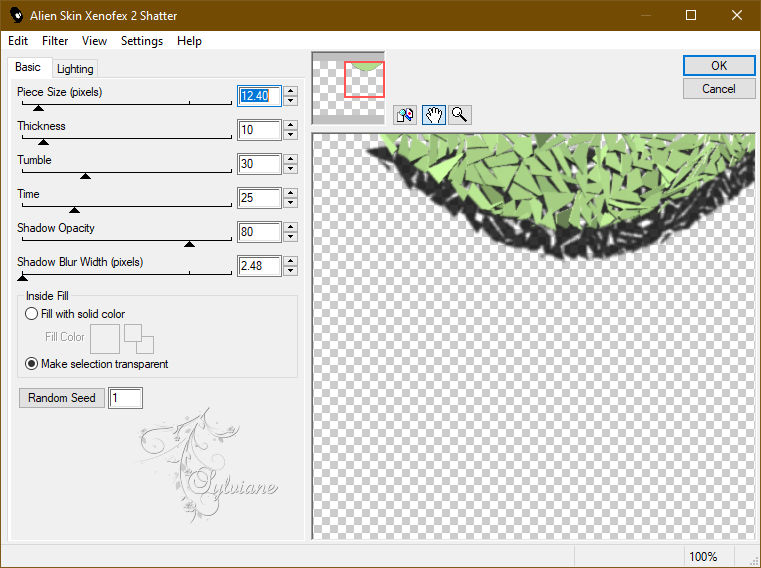Click the Alien Skin title bar icon

[x=17, y=15]
